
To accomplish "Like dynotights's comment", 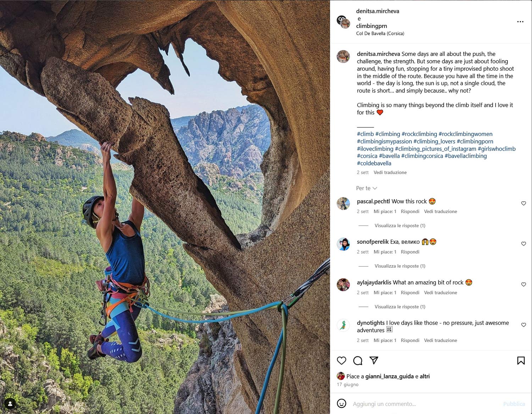I will (523, 325).
